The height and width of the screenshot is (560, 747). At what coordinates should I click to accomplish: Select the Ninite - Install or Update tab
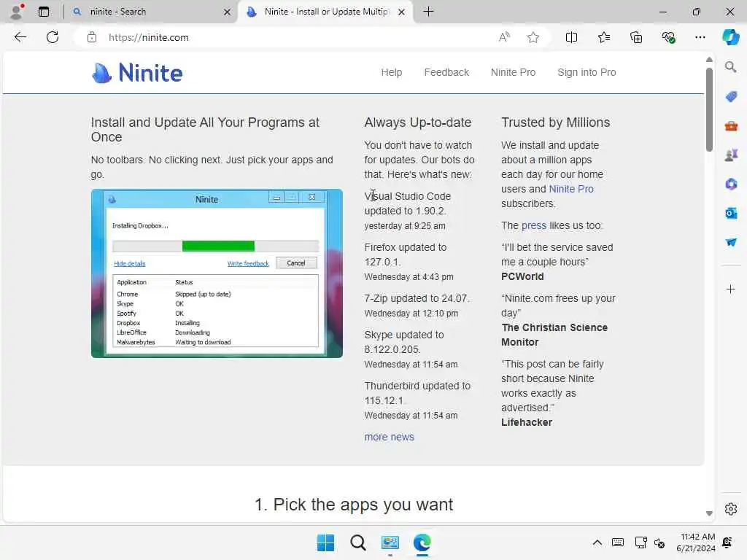(325, 12)
